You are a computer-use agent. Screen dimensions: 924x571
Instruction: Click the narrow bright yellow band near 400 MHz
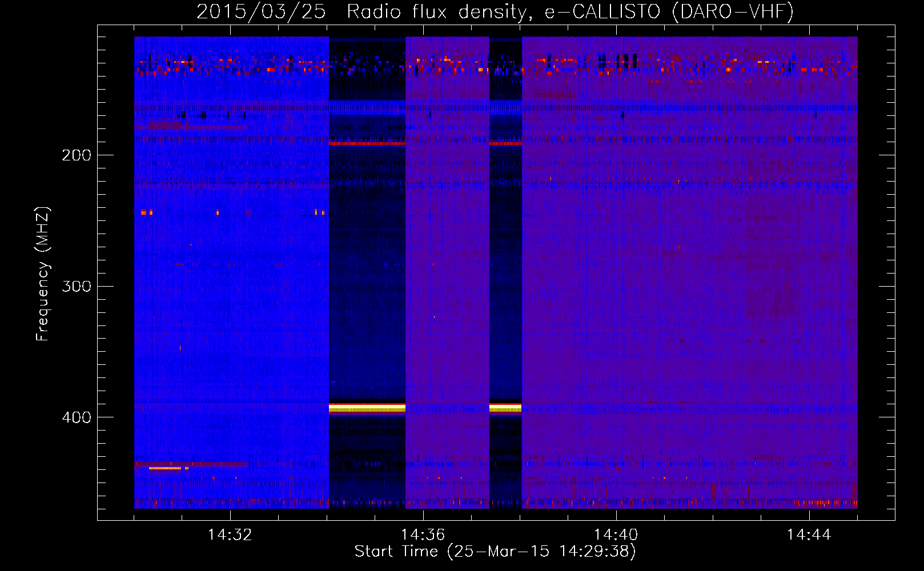505,407
